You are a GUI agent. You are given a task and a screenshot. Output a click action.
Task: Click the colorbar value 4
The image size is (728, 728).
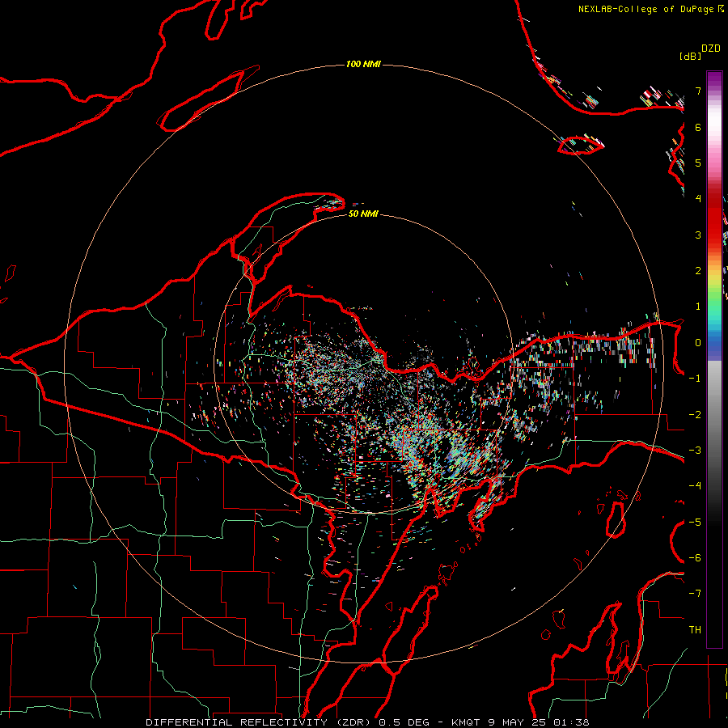pos(698,199)
